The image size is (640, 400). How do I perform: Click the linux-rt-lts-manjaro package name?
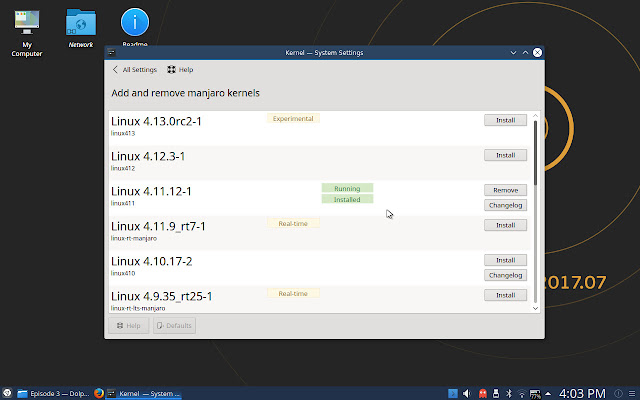point(138,308)
